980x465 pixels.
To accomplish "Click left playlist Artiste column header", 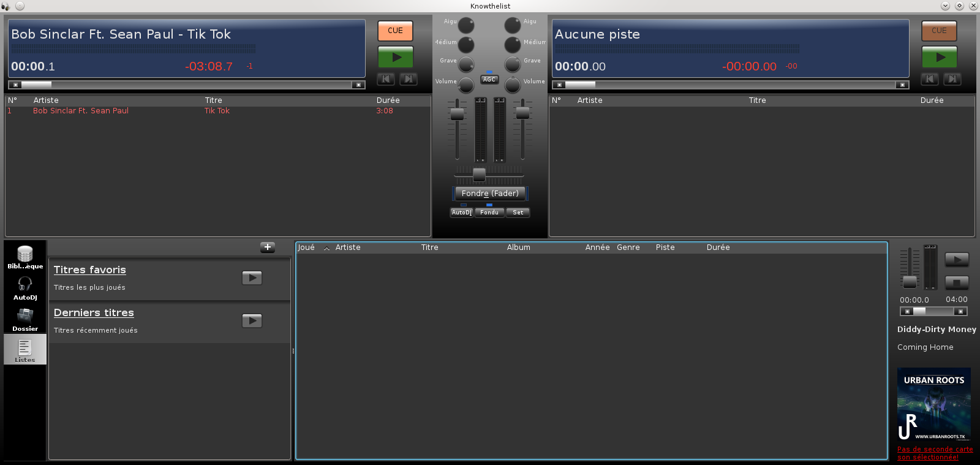I will click(x=116, y=100).
